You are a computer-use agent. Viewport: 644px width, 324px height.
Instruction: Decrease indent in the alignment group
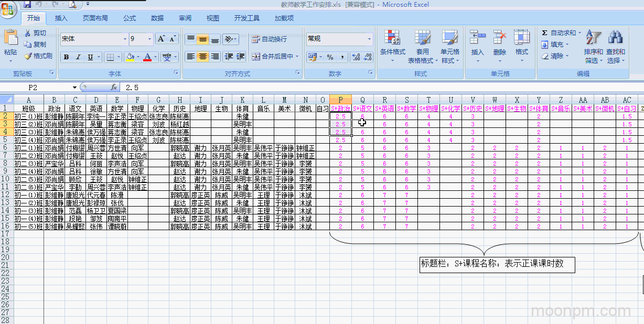(228, 57)
